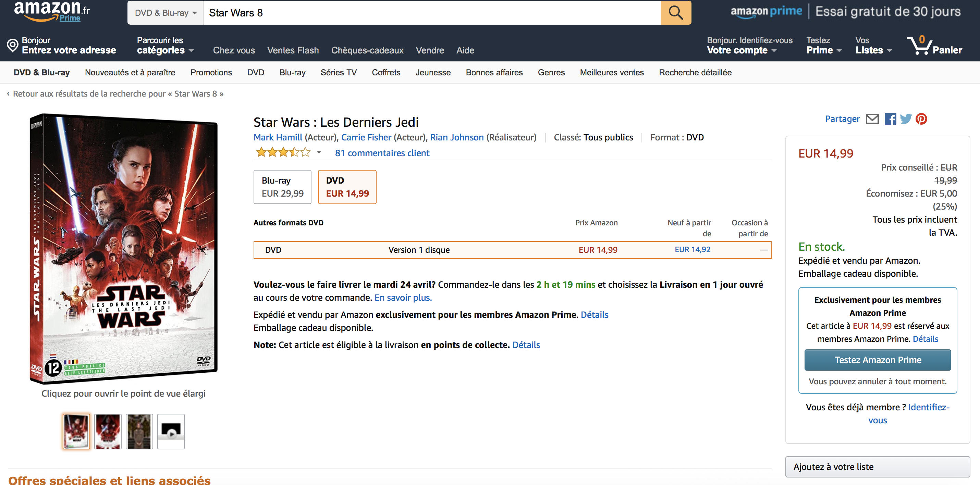This screenshot has width=980, height=485.
Task: Share on Twitter bird icon
Action: point(906,119)
